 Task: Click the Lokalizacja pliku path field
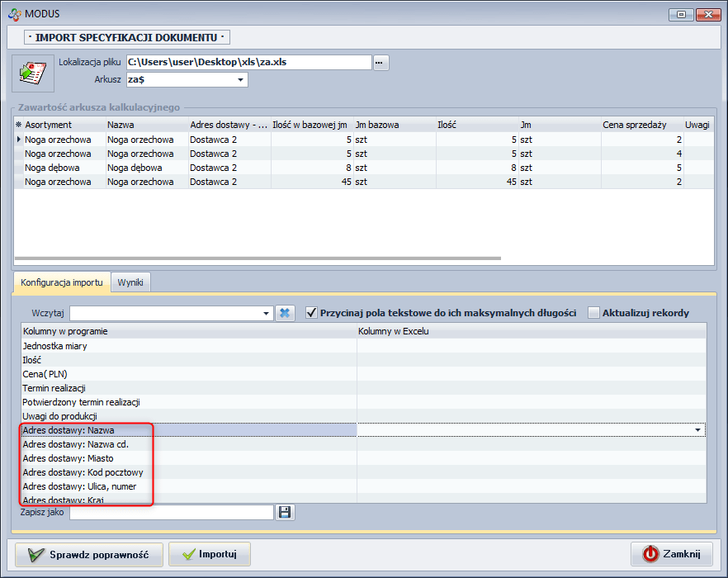click(x=249, y=62)
